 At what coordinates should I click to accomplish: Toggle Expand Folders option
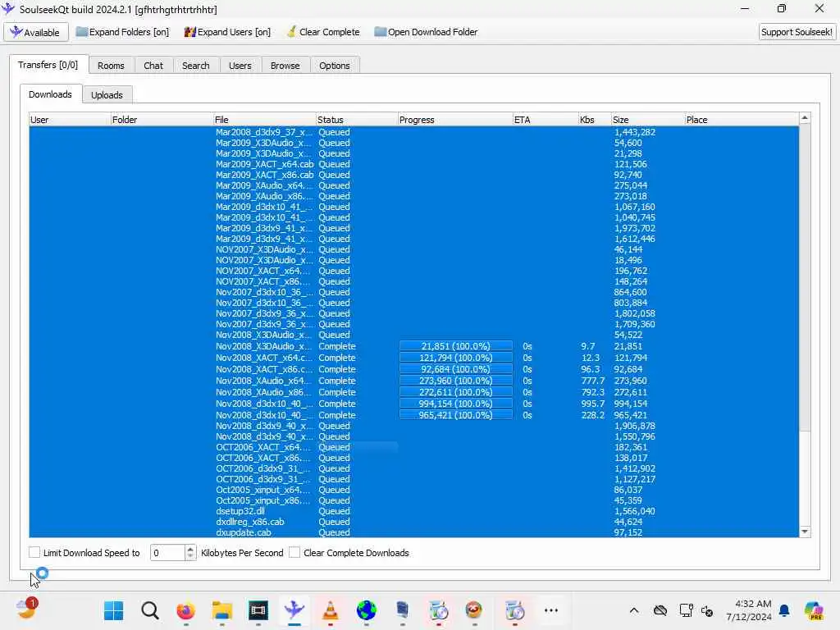tap(122, 32)
